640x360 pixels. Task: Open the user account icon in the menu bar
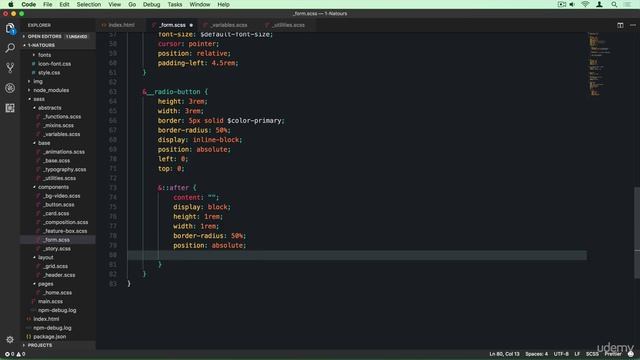pyautogui.click(x=599, y=4)
